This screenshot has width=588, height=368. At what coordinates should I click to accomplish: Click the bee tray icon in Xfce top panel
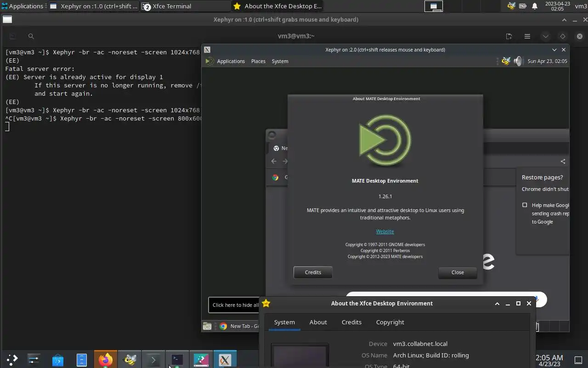click(x=511, y=6)
